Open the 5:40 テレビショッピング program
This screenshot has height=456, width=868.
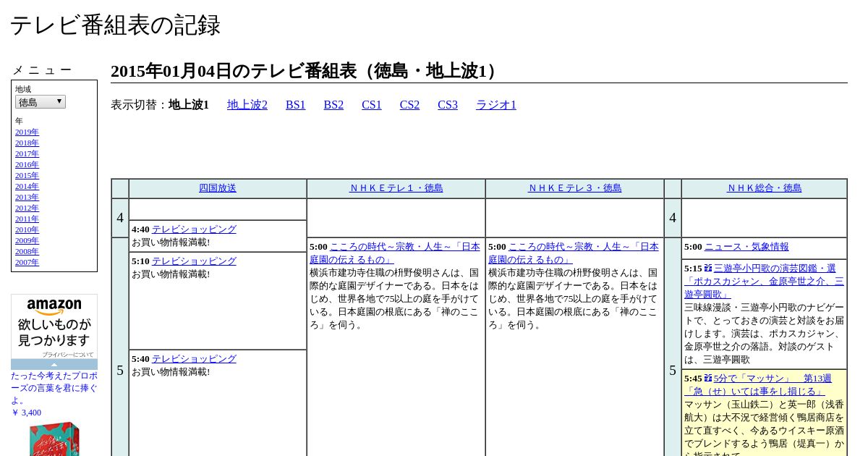pos(194,359)
